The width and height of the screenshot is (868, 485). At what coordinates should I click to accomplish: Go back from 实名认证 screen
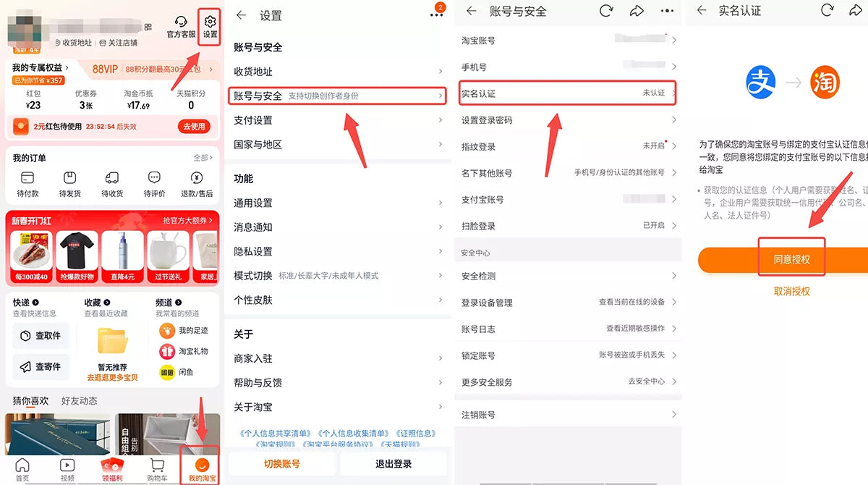(x=702, y=11)
